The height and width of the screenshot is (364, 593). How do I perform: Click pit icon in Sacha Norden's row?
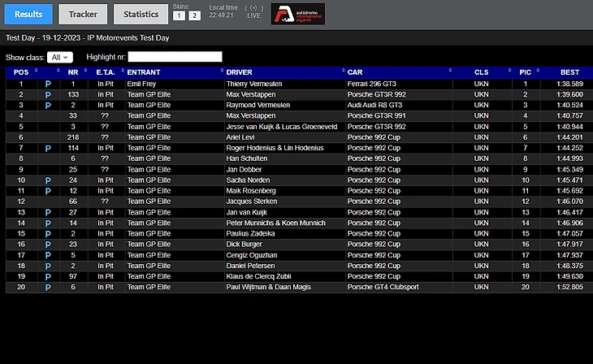click(x=48, y=180)
